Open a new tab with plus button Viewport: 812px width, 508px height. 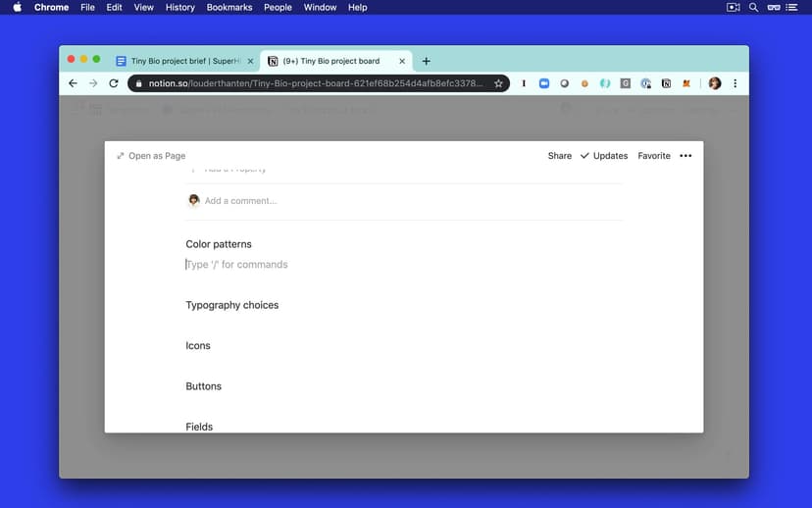pyautogui.click(x=426, y=61)
